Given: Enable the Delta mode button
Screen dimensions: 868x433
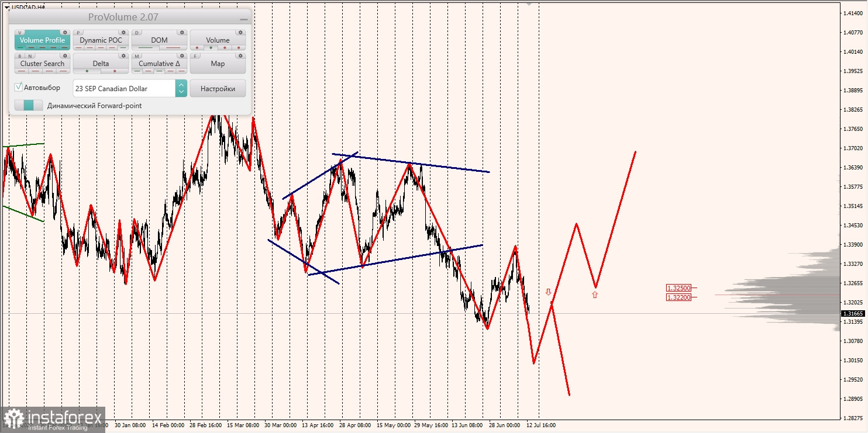Looking at the screenshot, I should (101, 64).
